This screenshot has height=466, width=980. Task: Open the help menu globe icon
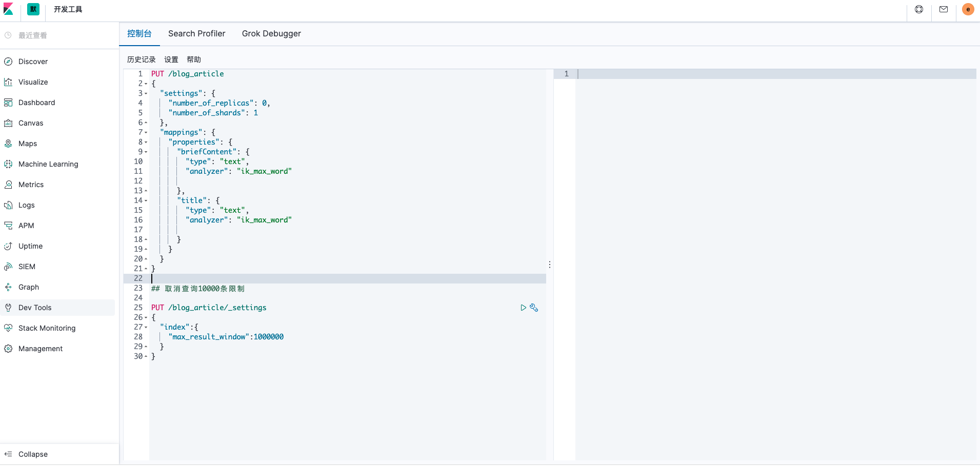pyautogui.click(x=919, y=9)
